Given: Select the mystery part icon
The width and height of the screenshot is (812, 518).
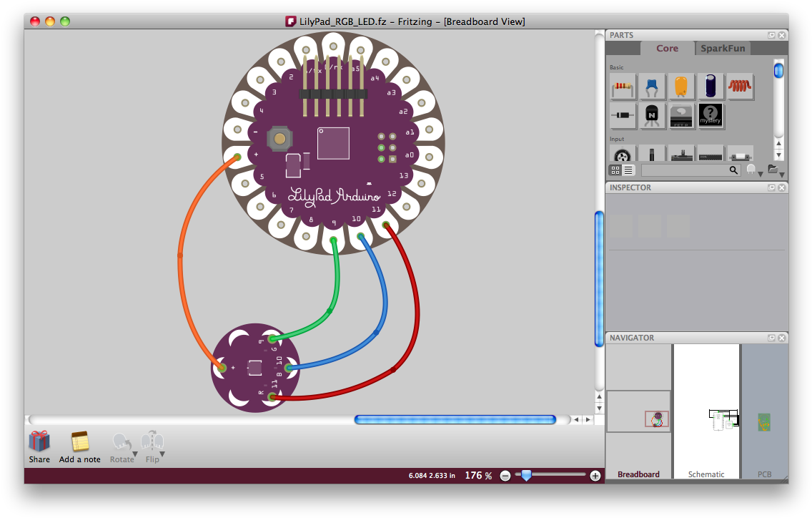Looking at the screenshot, I should [710, 115].
